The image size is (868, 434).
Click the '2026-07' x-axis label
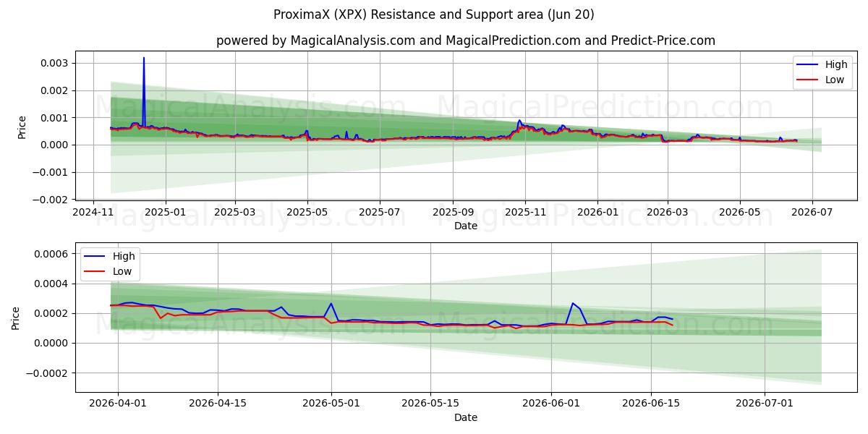click(x=812, y=213)
